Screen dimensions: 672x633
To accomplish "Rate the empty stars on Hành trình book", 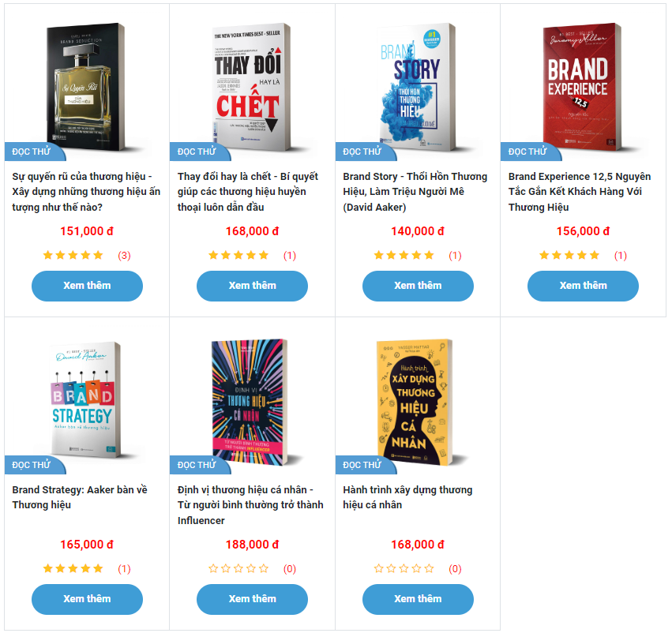I will tap(404, 567).
